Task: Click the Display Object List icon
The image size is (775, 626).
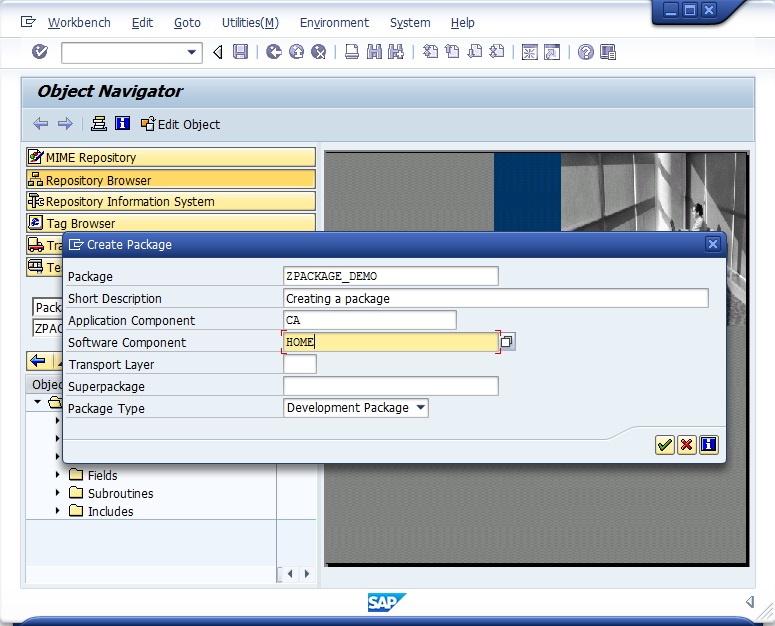Action: coord(99,124)
